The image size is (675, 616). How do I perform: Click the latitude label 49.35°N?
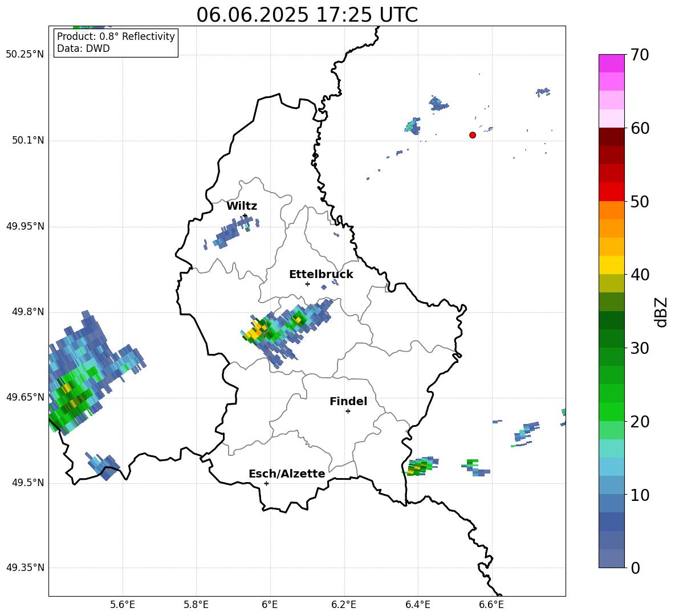[x=25, y=568]
